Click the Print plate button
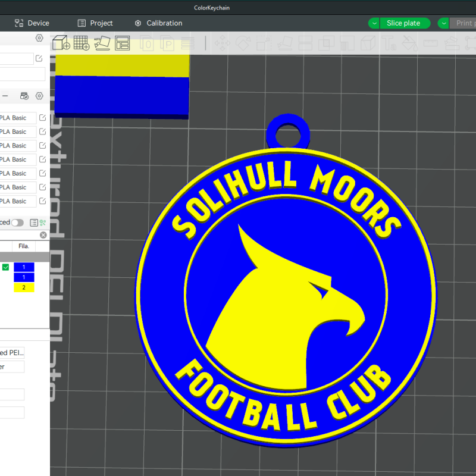 pos(463,23)
